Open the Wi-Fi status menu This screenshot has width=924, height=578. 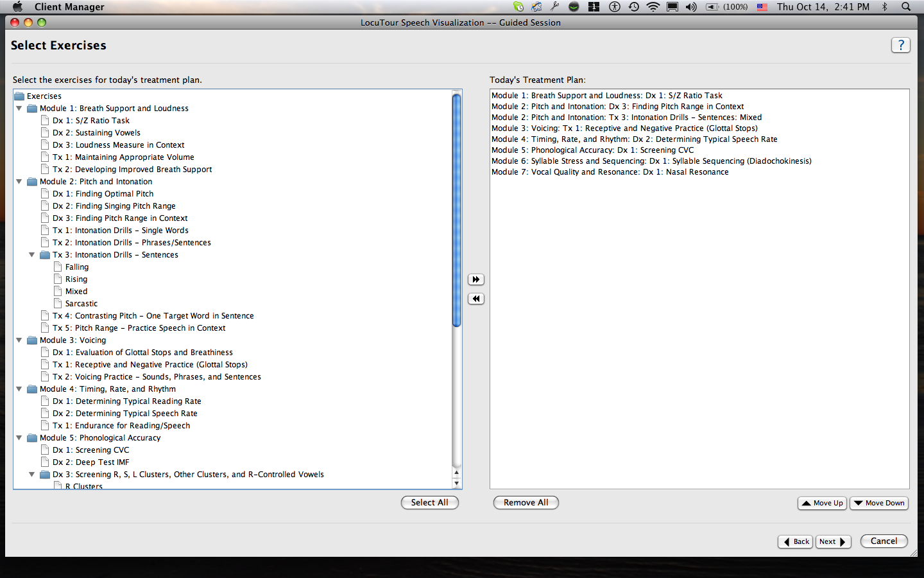click(653, 6)
